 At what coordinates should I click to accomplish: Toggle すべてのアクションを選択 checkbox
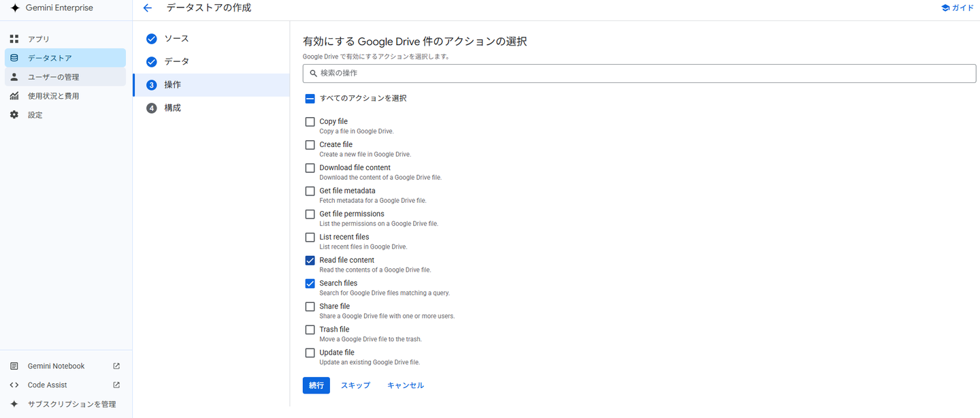coord(310,99)
